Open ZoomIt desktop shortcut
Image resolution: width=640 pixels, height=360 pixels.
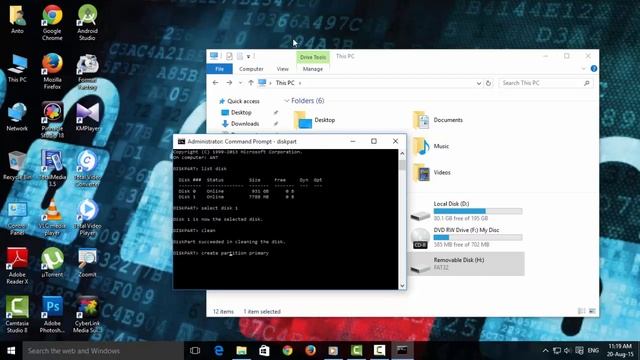point(87,263)
